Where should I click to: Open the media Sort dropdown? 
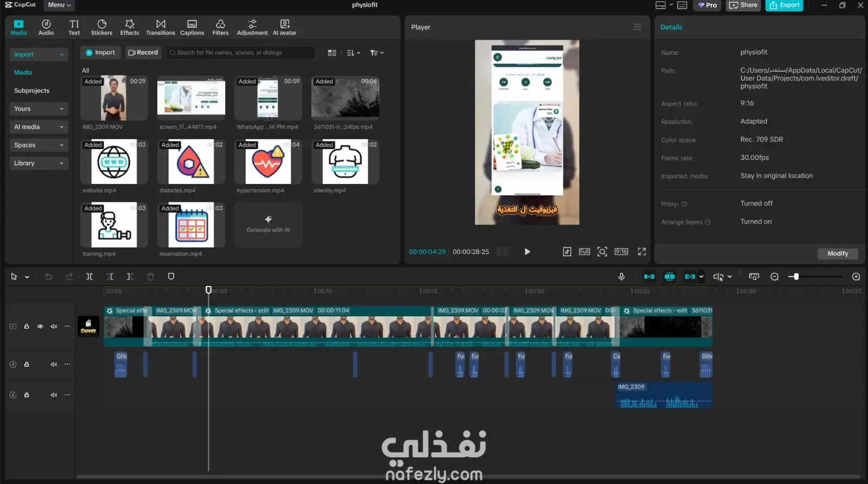(353, 53)
